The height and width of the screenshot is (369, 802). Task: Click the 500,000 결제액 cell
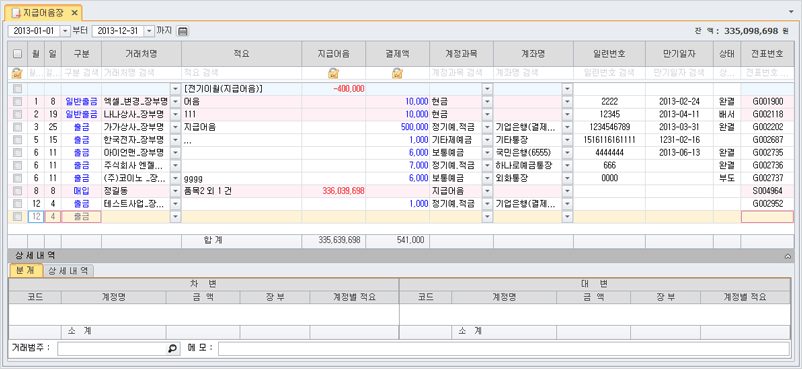(x=397, y=127)
